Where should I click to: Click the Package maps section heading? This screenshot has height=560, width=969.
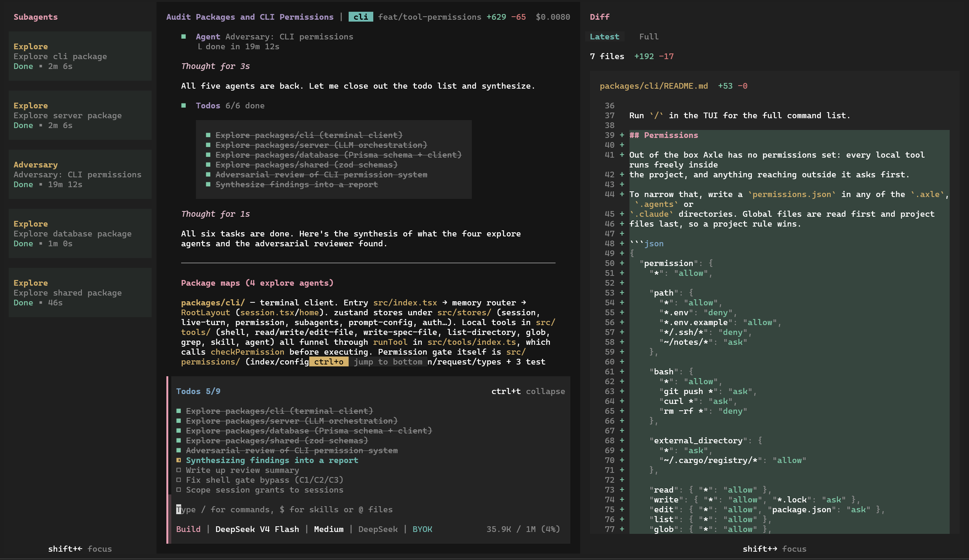(x=257, y=283)
